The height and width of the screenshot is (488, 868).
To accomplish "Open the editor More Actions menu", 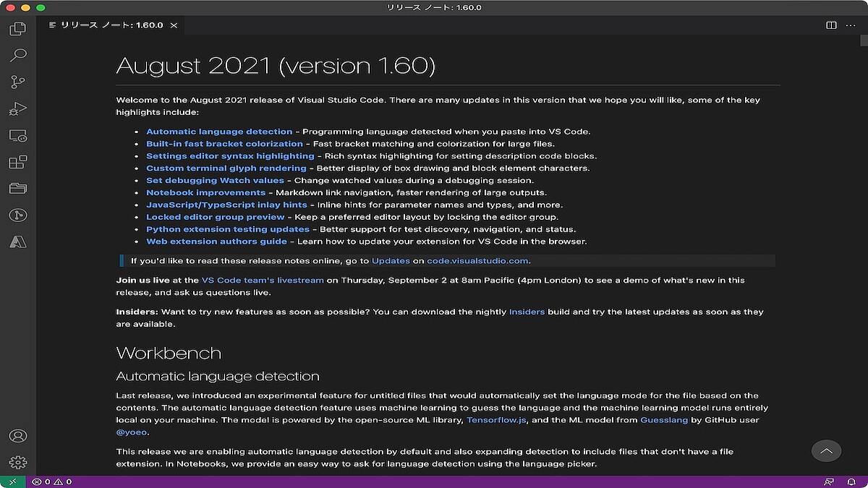I will pyautogui.click(x=851, y=25).
